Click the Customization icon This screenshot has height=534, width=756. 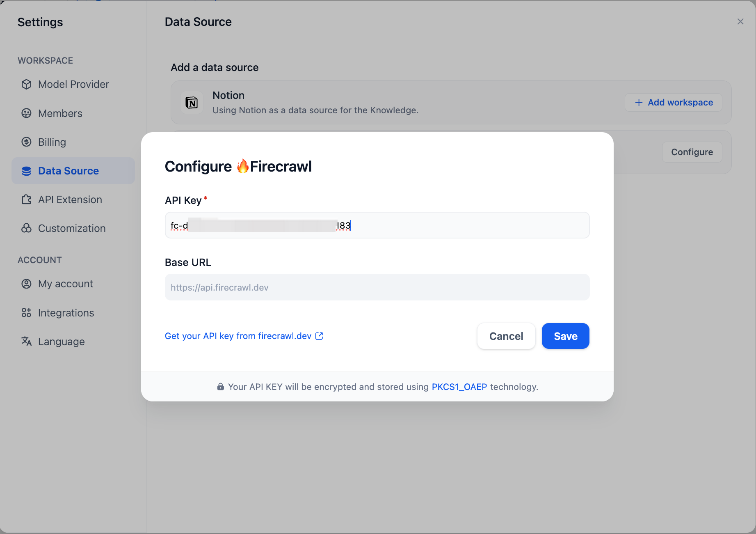(x=26, y=228)
